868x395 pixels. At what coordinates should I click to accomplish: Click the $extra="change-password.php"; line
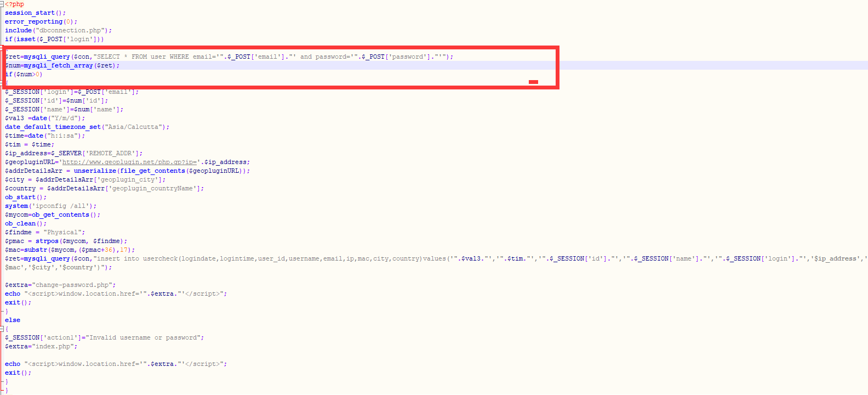[x=60, y=285]
